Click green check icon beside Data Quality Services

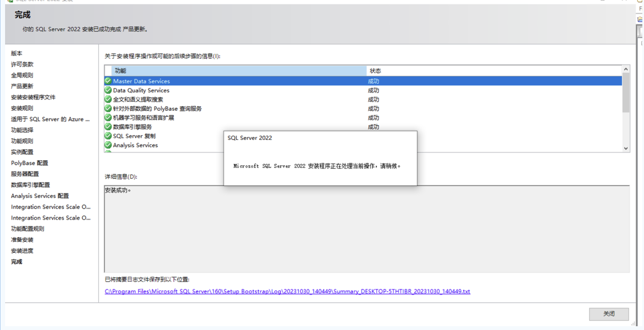(108, 90)
